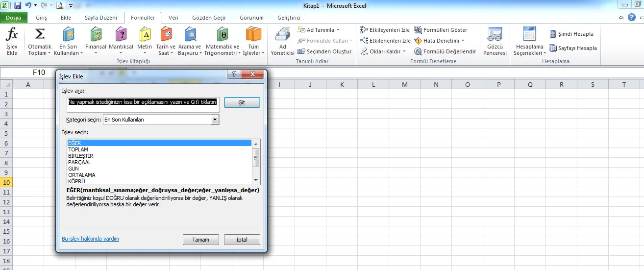This screenshot has height=270, width=644.
Task: Expand the Hesaplama Seçenekleri dropdown
Action: [529, 53]
